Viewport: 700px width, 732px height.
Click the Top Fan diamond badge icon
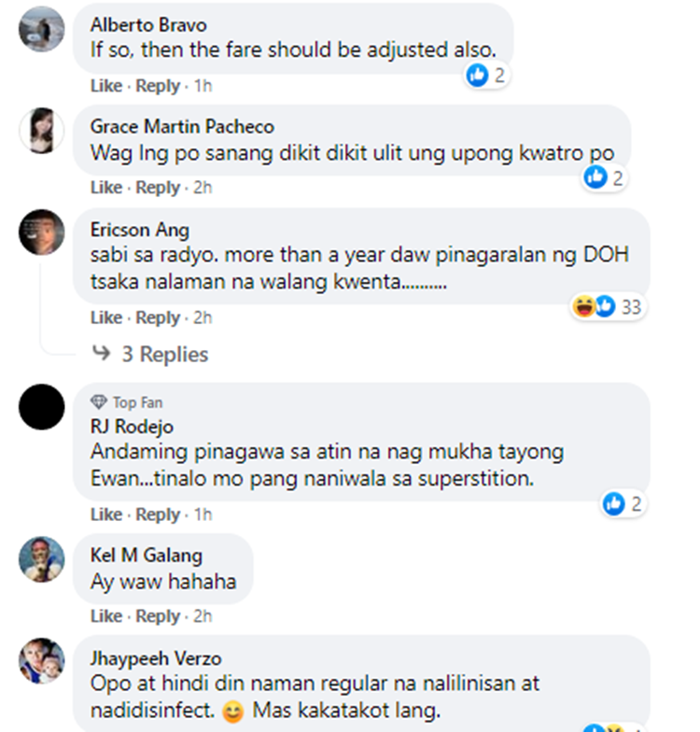pos(99,401)
